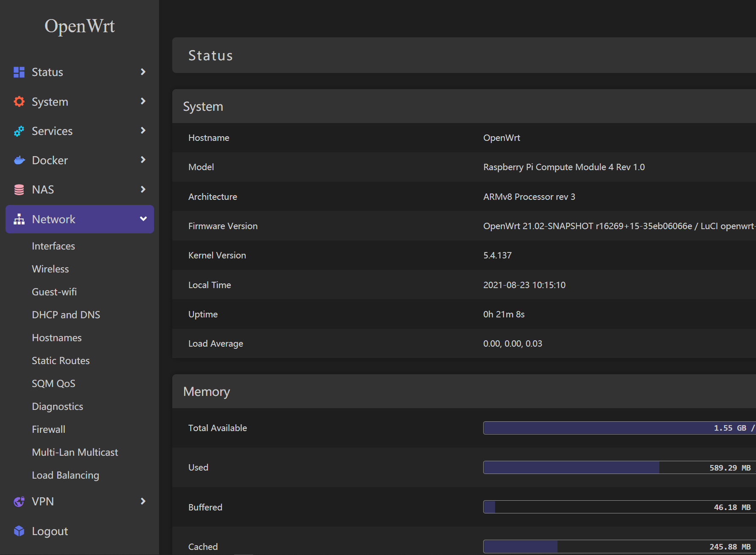Click the NAS database stack icon
Screen dimensions: 756x555
(19, 190)
